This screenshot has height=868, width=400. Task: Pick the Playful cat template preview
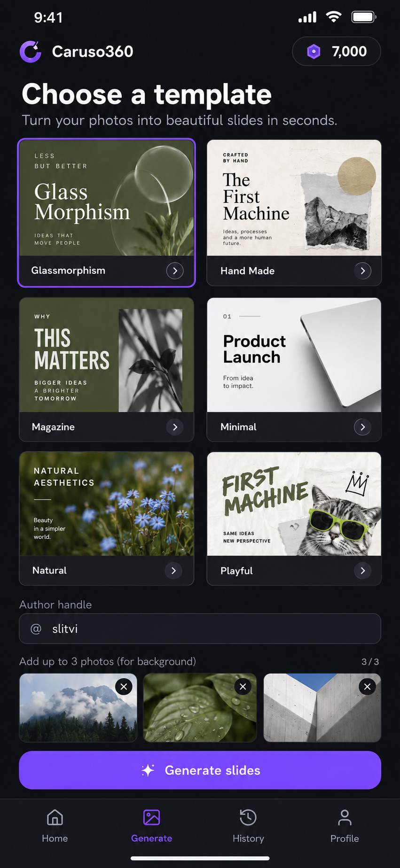pyautogui.click(x=294, y=504)
